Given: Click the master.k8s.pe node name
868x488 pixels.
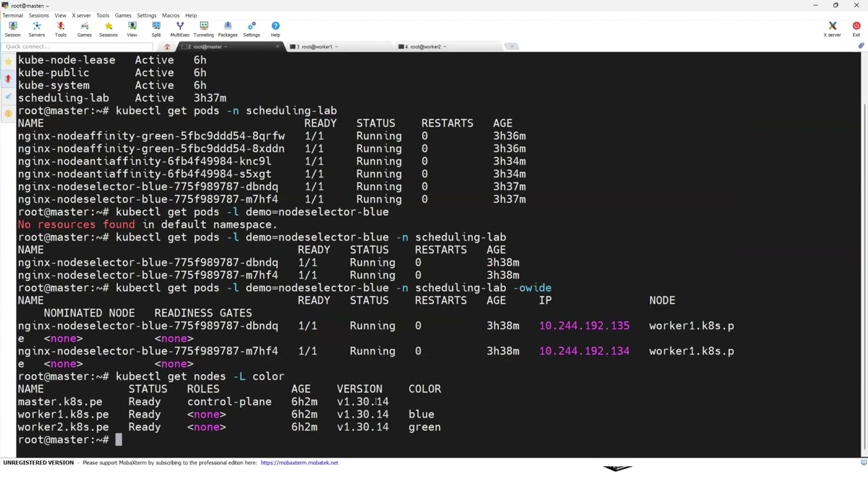Looking at the screenshot, I should (60, 402).
